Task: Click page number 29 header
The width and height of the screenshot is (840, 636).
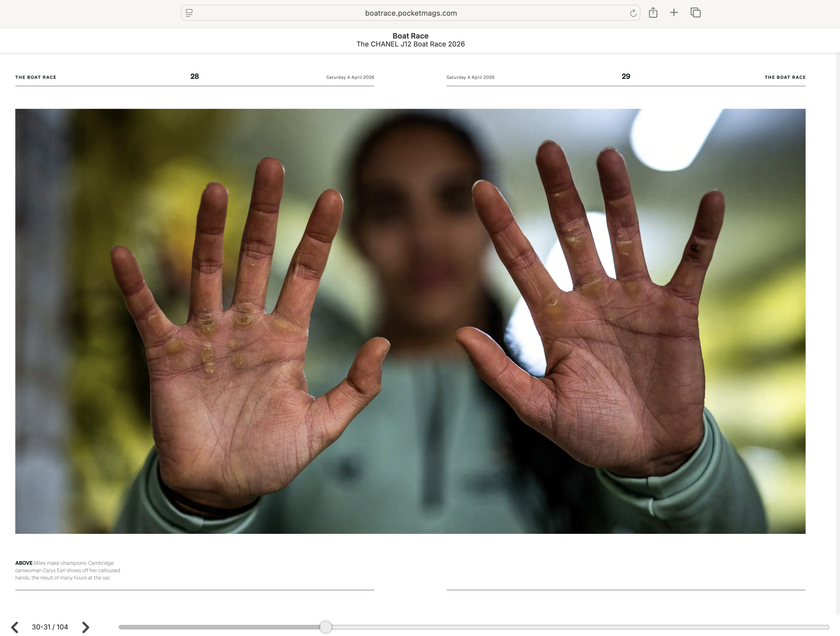Action: 625,76
